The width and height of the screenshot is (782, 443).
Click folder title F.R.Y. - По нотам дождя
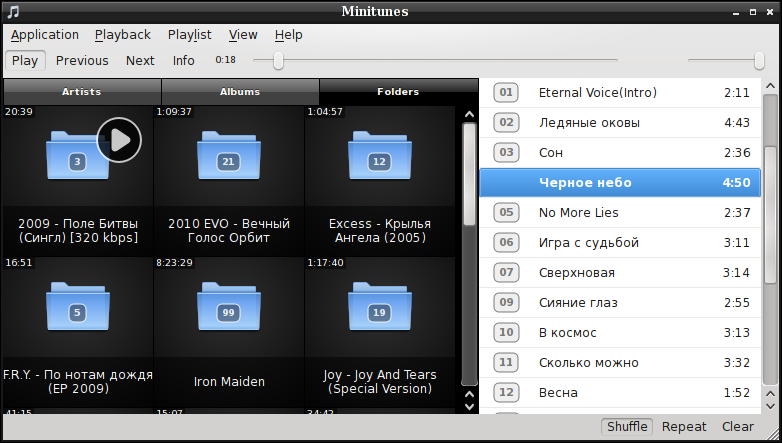78,382
